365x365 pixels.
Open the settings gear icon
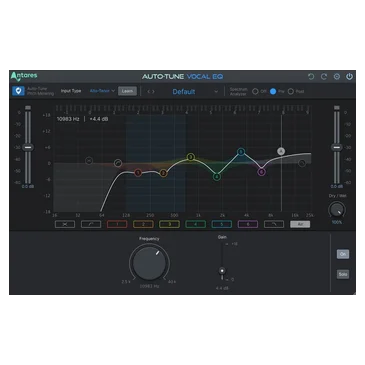337,77
